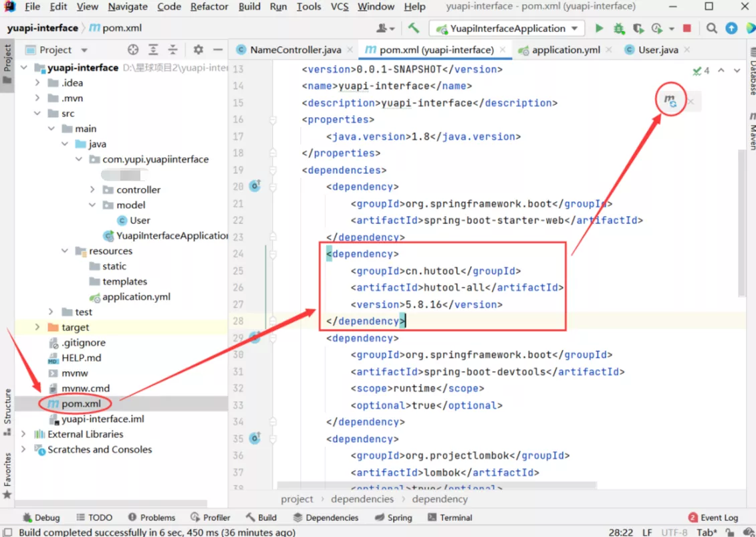
Task: Open the File menu
Action: pos(32,7)
